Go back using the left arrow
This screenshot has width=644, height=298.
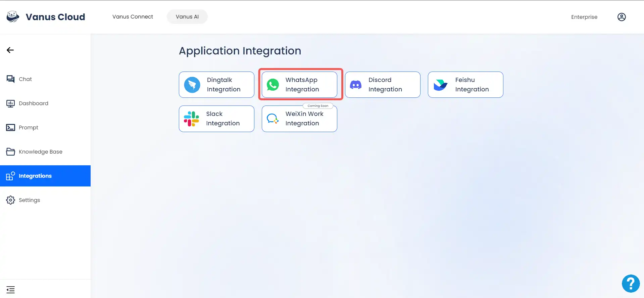pyautogui.click(x=10, y=50)
